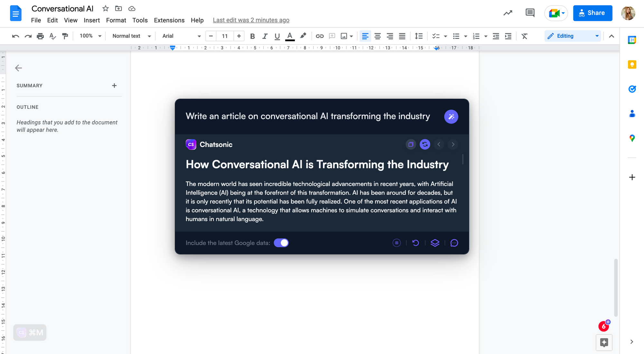Open the font family dropdown showing Arial

180,36
